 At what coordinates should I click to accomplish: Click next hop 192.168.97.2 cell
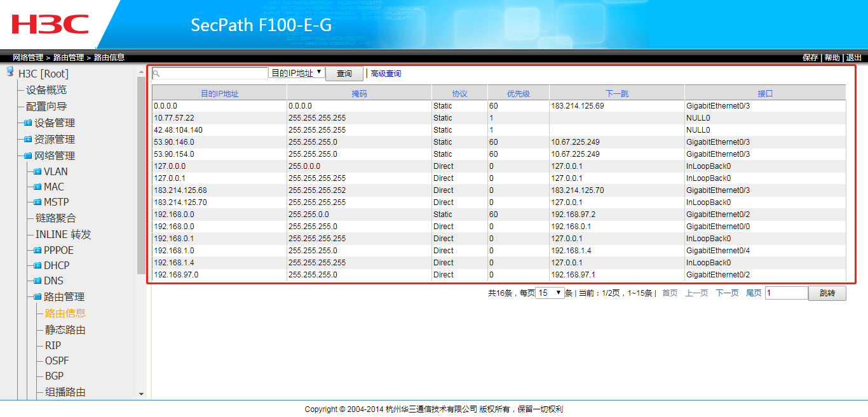(x=617, y=215)
